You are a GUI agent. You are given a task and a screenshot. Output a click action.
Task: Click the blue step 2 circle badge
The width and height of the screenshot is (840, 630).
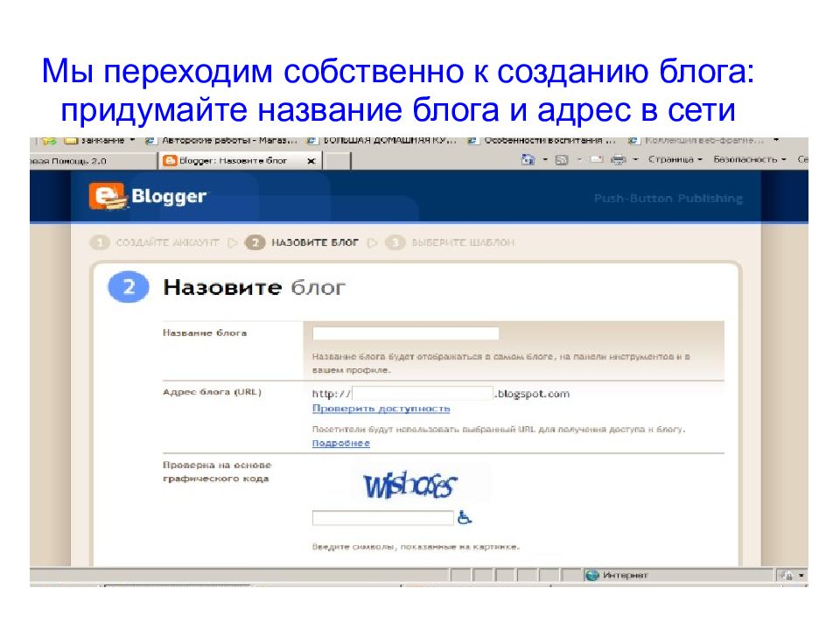coord(127,288)
